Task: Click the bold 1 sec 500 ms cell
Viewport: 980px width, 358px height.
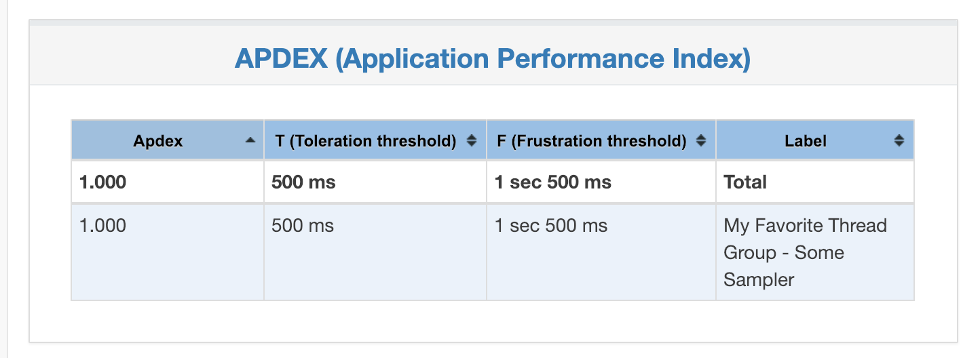Action: pyautogui.click(x=552, y=182)
